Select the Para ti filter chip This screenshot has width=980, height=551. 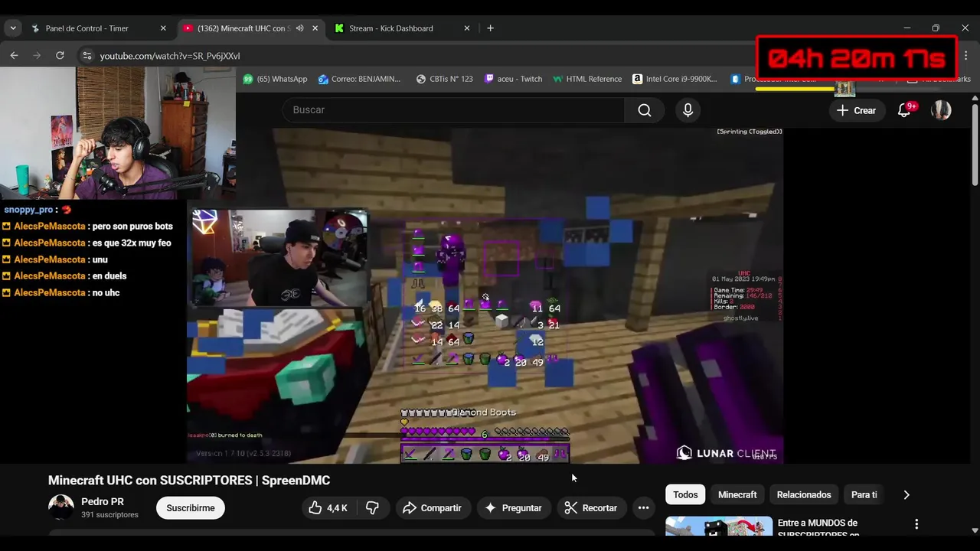(x=864, y=494)
